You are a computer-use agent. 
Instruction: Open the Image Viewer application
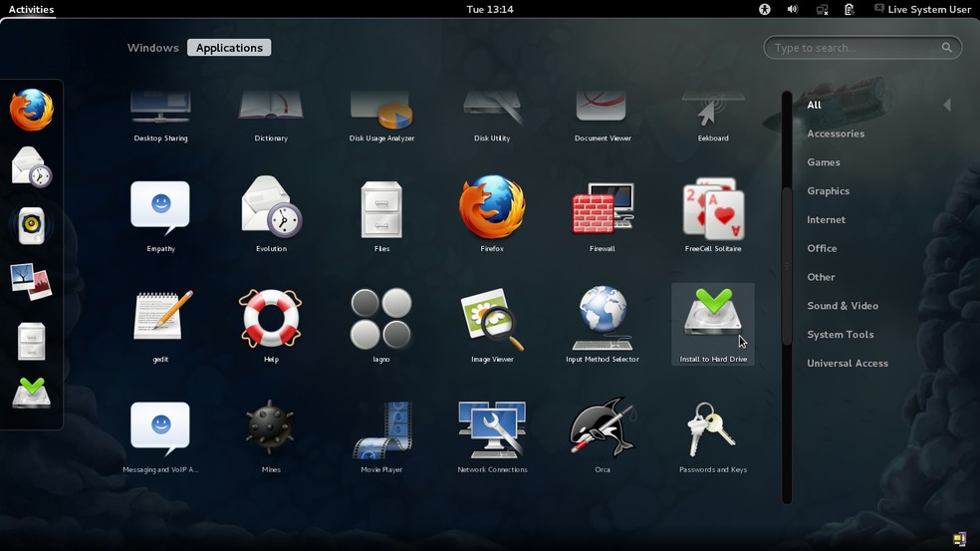click(492, 319)
